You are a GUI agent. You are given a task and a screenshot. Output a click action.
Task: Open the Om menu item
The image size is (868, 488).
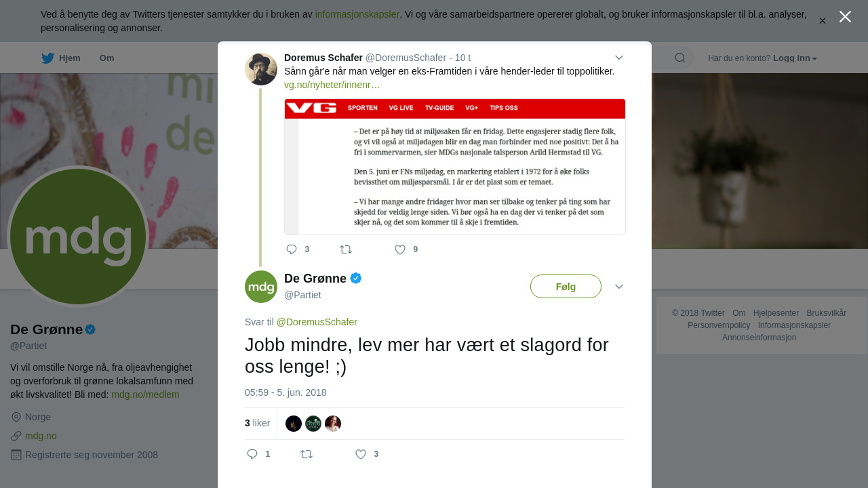[x=107, y=58]
